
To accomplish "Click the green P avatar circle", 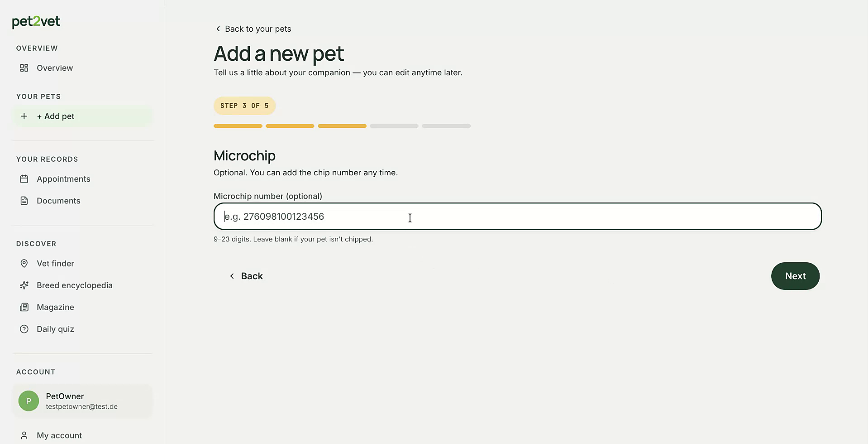I will (29, 401).
